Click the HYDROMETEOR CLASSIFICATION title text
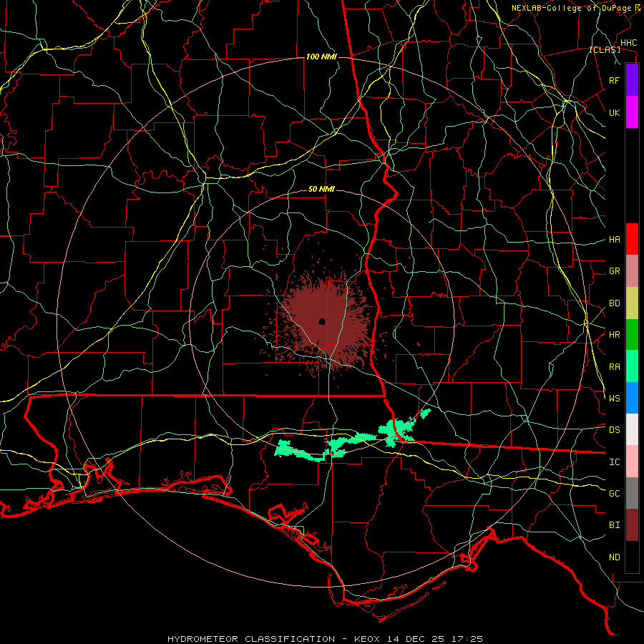The height and width of the screenshot is (644, 644). (x=251, y=639)
